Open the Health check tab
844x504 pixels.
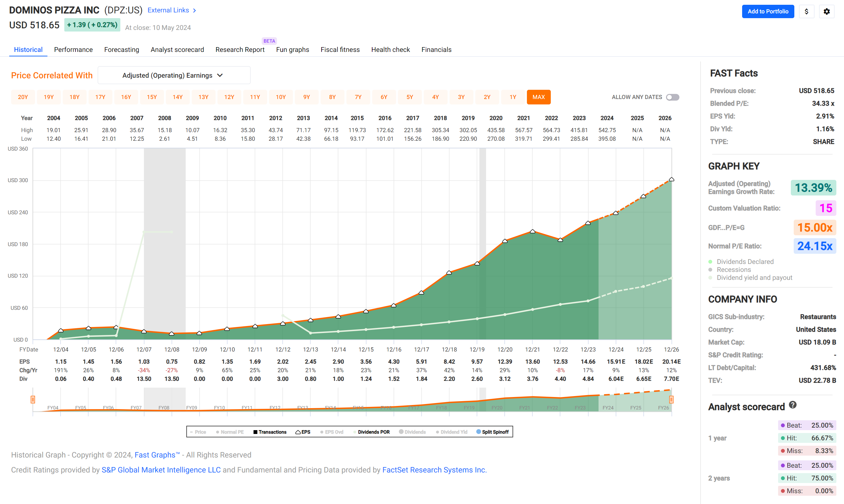click(390, 50)
